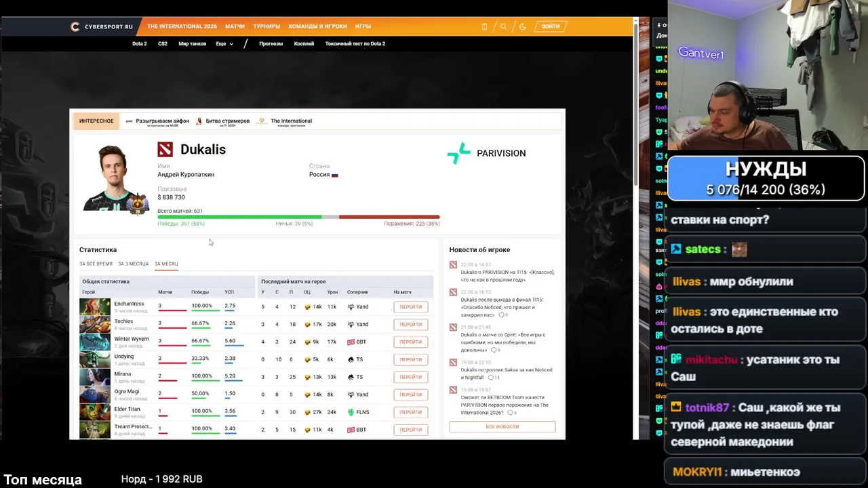
Task: Open the Турниры menu item
Action: tap(267, 26)
